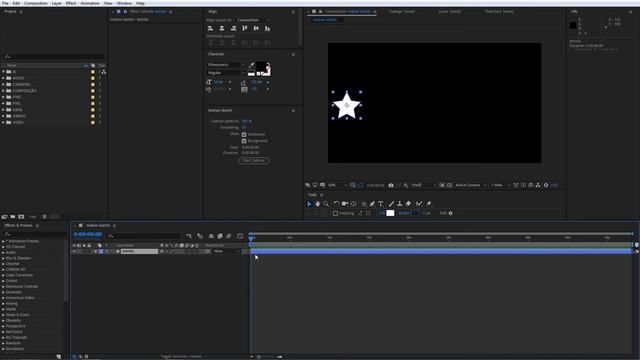Select the Type text tool
The width and height of the screenshot is (640, 360).
(x=381, y=204)
